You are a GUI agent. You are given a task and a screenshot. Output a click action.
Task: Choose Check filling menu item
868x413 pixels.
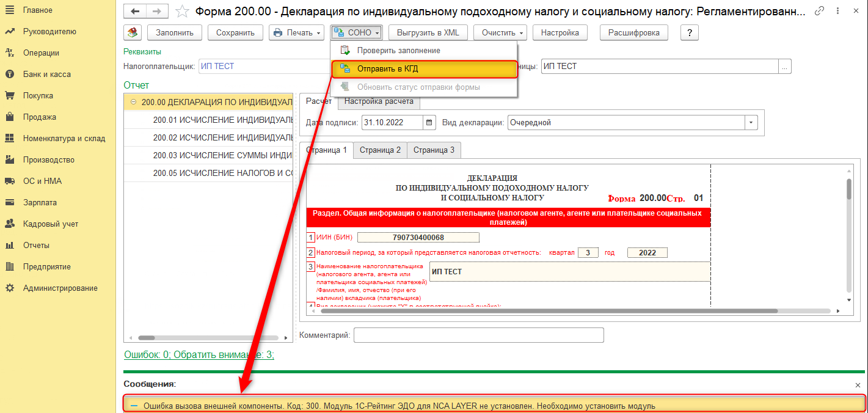(x=398, y=50)
